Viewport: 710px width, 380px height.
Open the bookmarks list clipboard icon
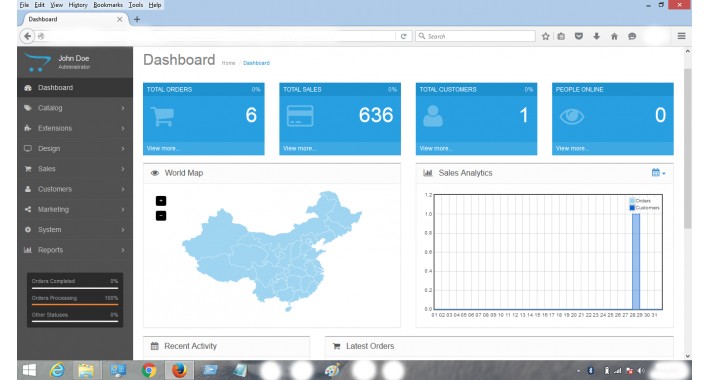click(x=561, y=36)
